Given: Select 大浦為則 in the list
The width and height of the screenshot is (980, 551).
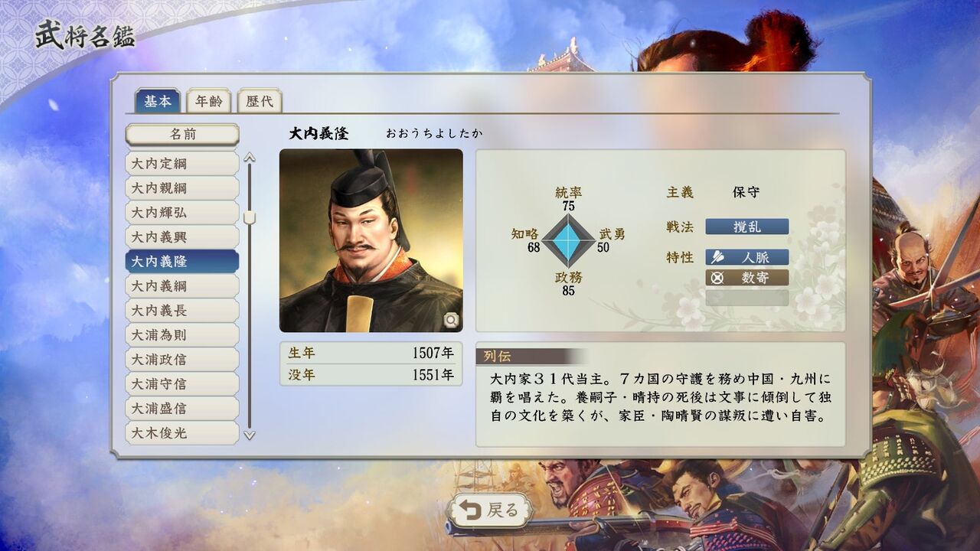Looking at the screenshot, I should [182, 335].
